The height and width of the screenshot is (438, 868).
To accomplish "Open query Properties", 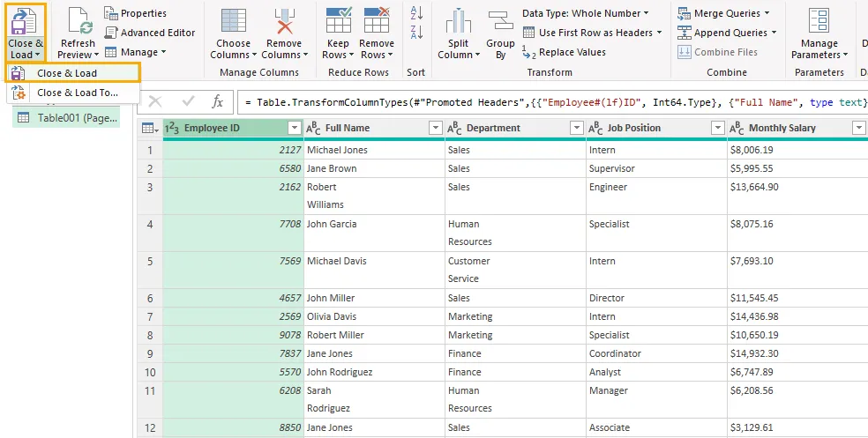I will pyautogui.click(x=136, y=13).
